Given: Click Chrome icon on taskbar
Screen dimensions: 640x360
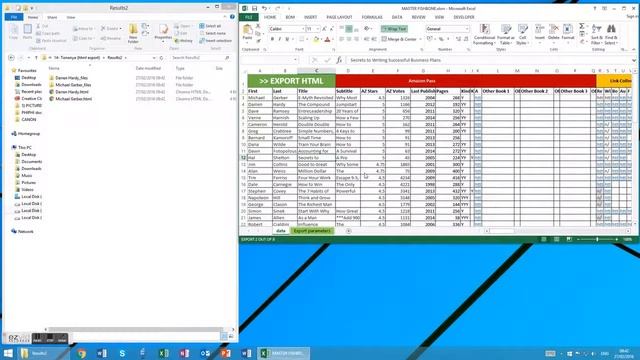Looking at the screenshot, I should click(82, 353).
